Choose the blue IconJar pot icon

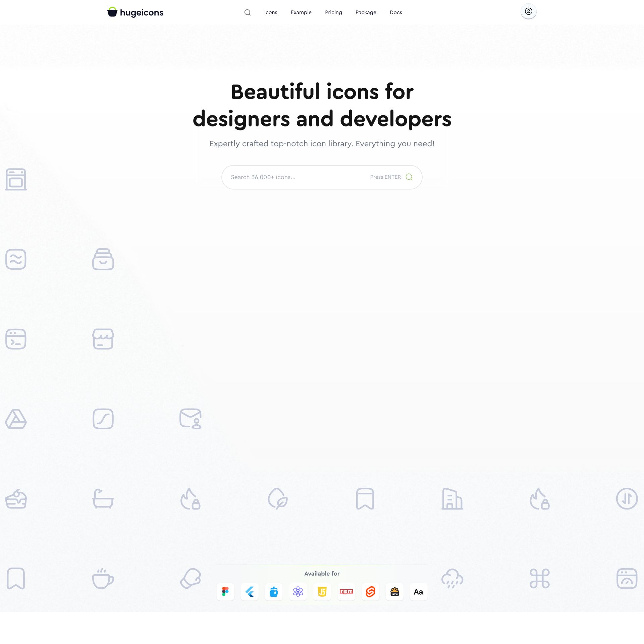[274, 592]
